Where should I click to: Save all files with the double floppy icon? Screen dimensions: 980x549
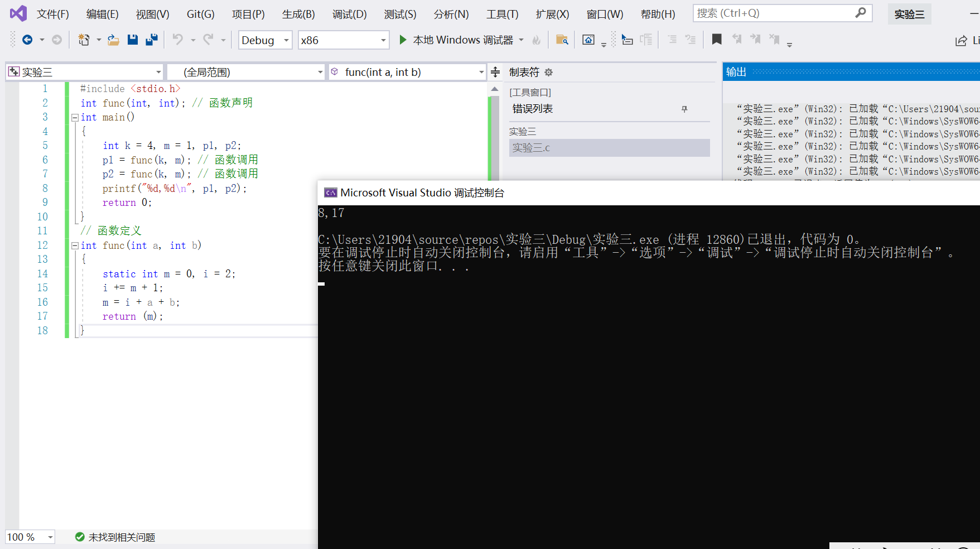point(151,40)
